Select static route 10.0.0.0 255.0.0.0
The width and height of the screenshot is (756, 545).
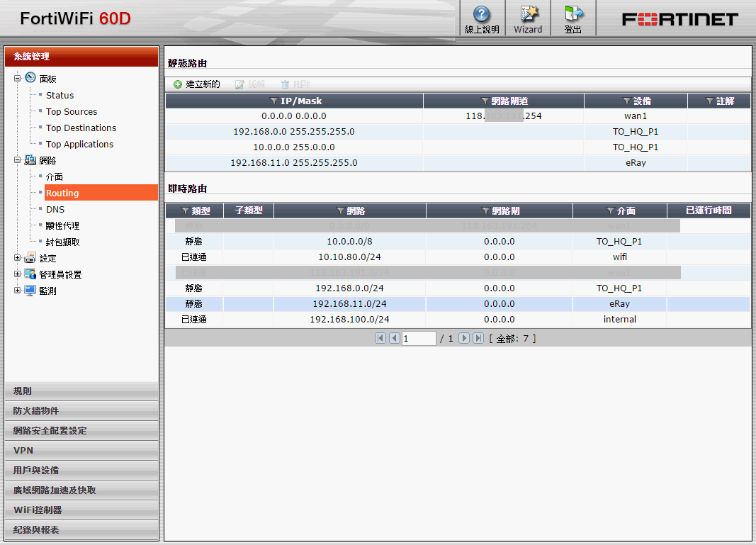458,147
